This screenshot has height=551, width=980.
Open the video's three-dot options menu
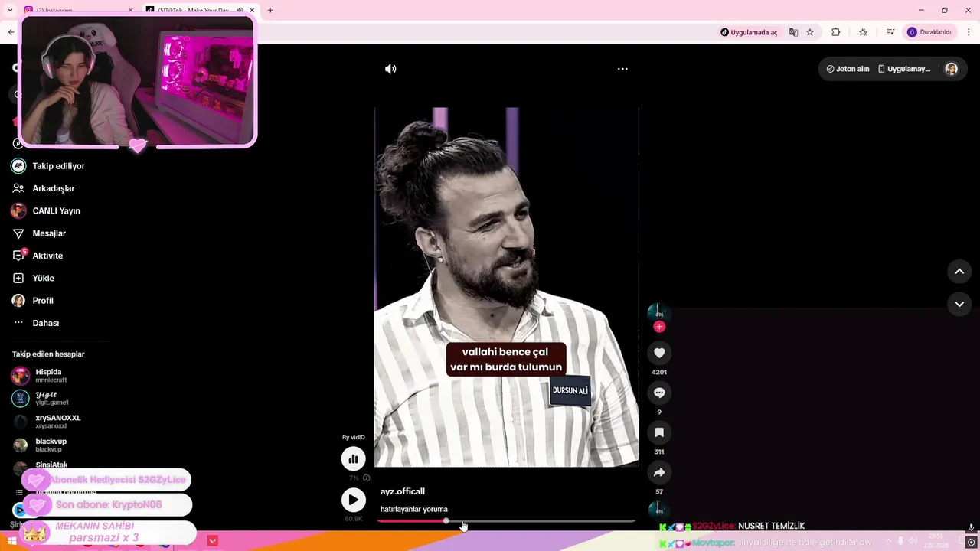pos(622,69)
